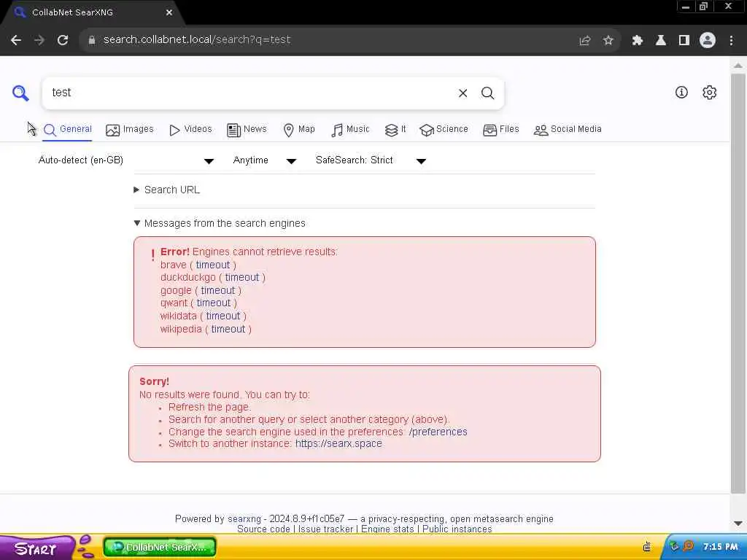Click the system tray clock 7:15 PM
The width and height of the screenshot is (747, 560).
(720, 547)
